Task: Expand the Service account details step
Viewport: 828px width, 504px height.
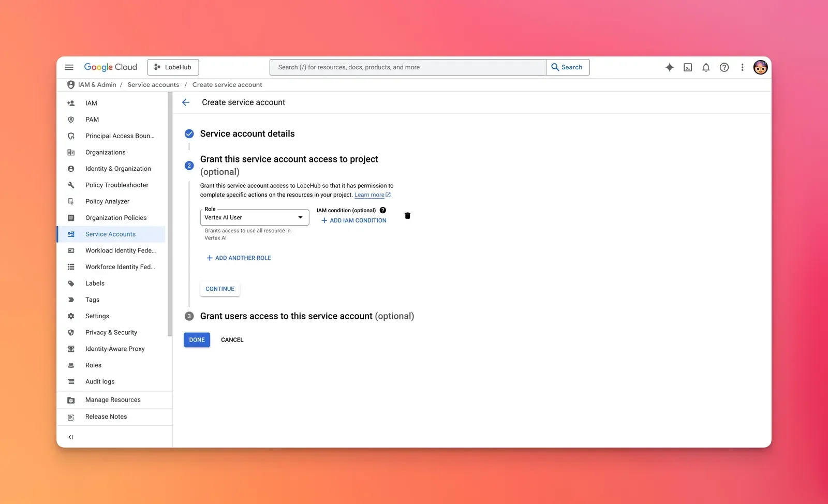Action: [247, 134]
